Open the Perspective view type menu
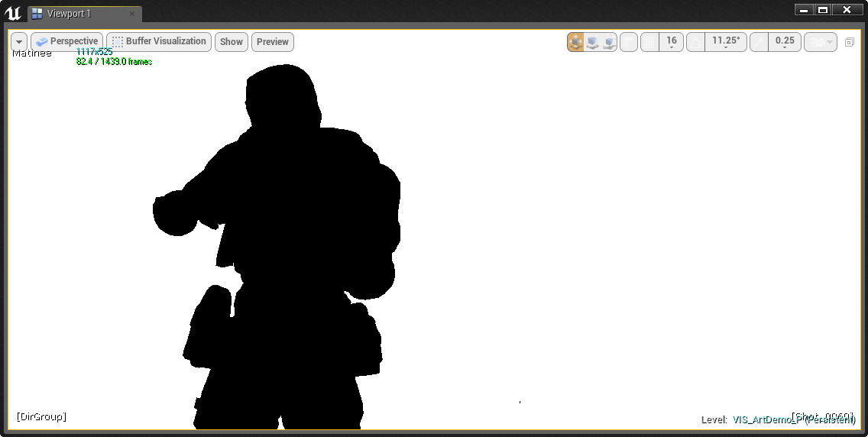The height and width of the screenshot is (437, 868). 67,42
